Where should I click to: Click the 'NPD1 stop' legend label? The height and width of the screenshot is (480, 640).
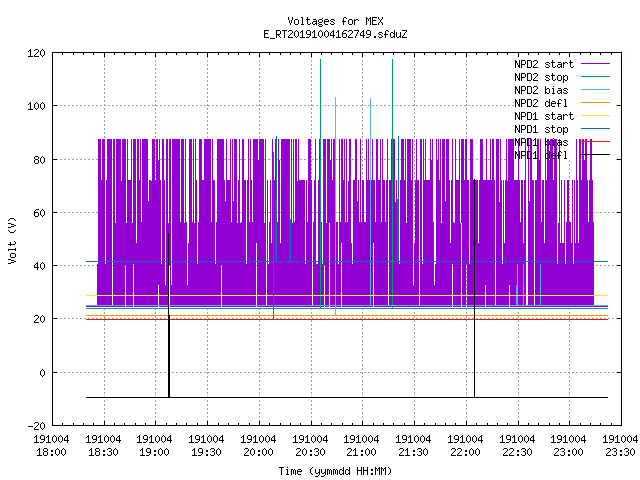(541, 129)
